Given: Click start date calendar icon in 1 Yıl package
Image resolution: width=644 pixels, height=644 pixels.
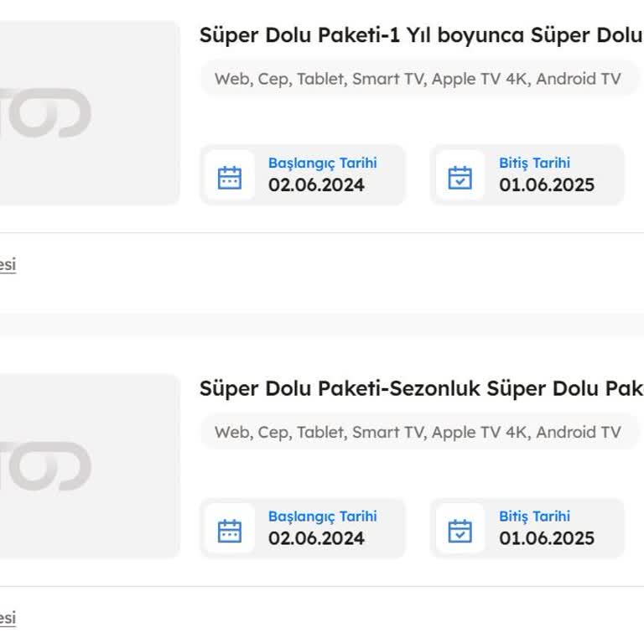Looking at the screenshot, I should click(230, 177).
